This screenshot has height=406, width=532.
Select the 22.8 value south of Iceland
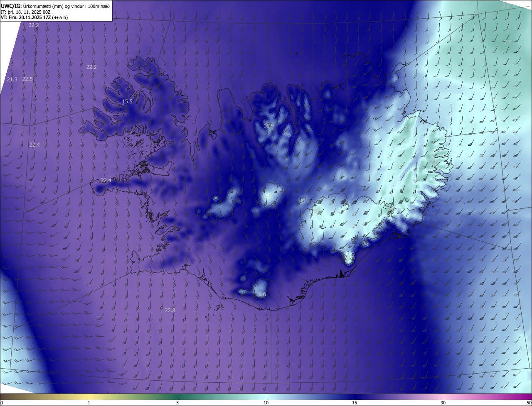tap(170, 310)
